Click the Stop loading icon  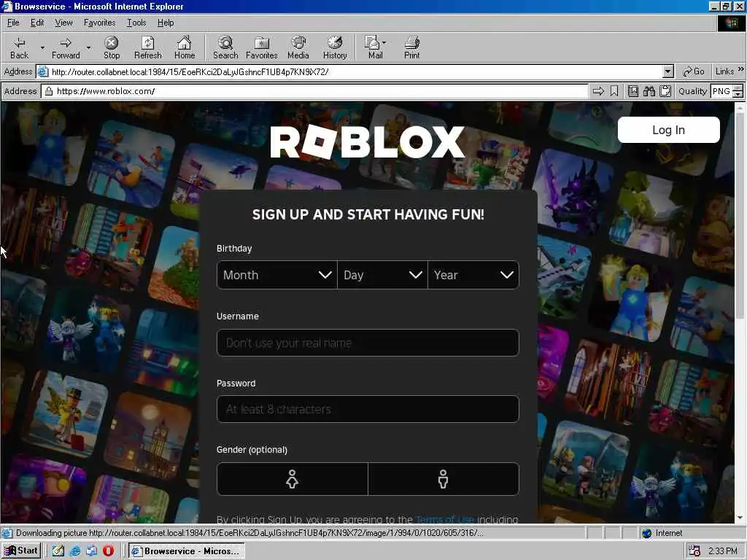(x=112, y=43)
